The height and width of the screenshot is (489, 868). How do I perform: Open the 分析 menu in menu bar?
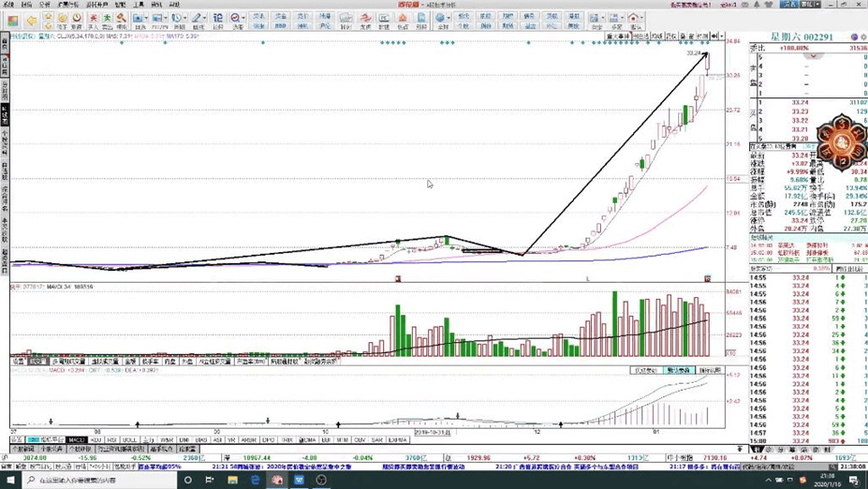tap(43, 5)
